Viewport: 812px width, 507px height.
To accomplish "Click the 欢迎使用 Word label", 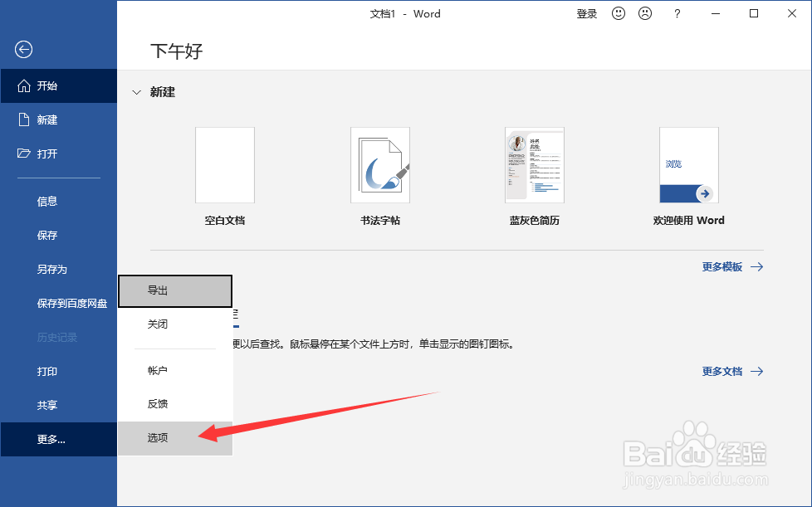I will pyautogui.click(x=689, y=221).
